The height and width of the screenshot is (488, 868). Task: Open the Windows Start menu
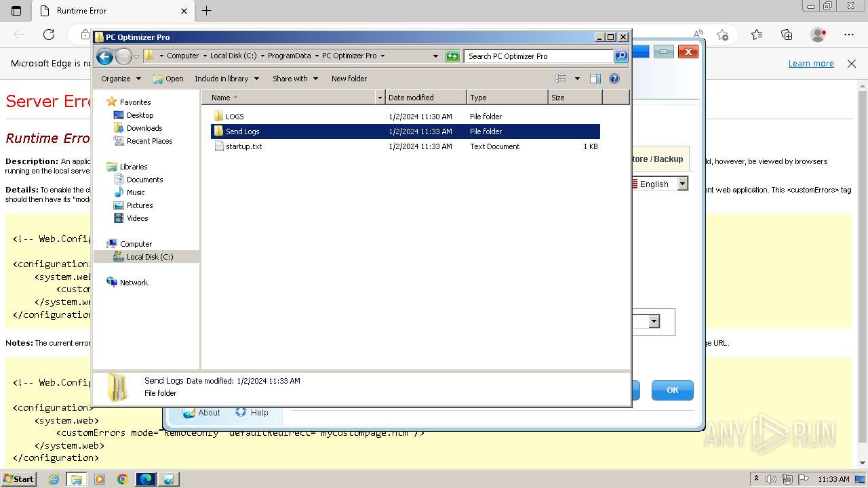pos(18,479)
